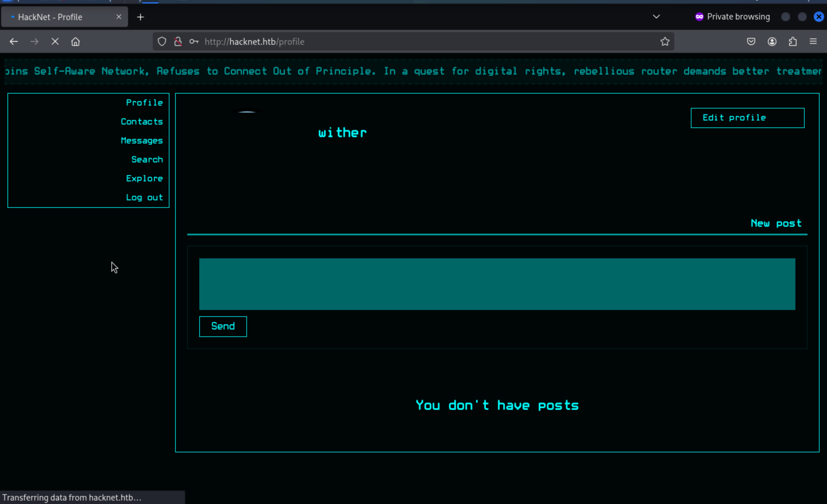827x504 pixels.
Task: Save page to Pocket
Action: point(751,42)
